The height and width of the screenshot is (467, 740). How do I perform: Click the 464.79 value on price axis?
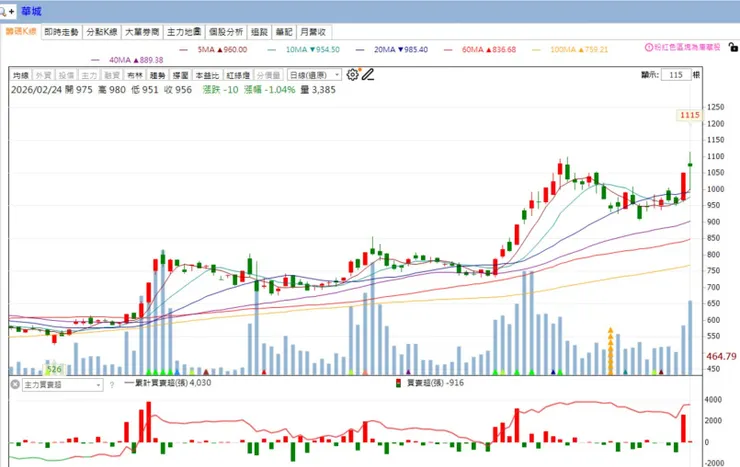pyautogui.click(x=721, y=357)
